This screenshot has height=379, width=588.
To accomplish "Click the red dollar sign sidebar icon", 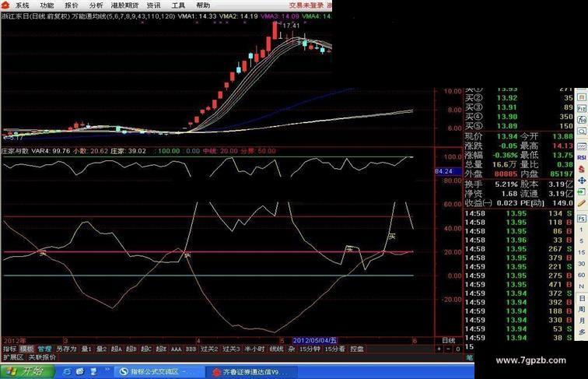I will pos(581,169).
